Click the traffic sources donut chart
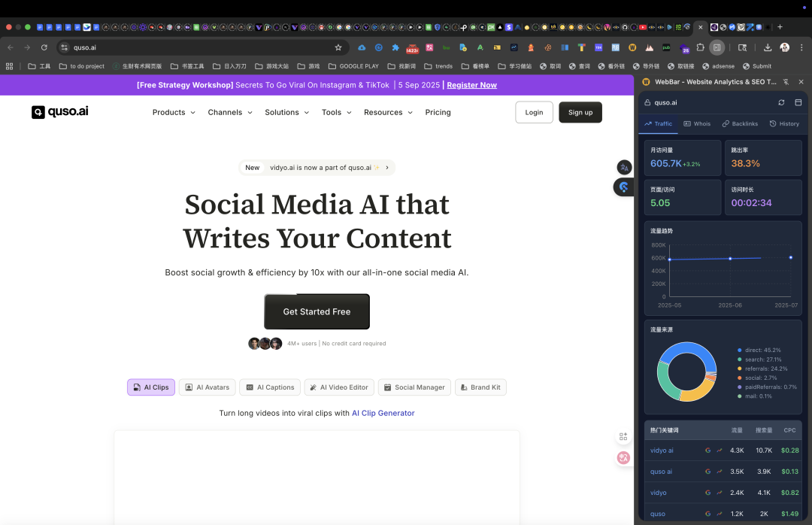Image resolution: width=812 pixels, height=525 pixels. tap(686, 372)
